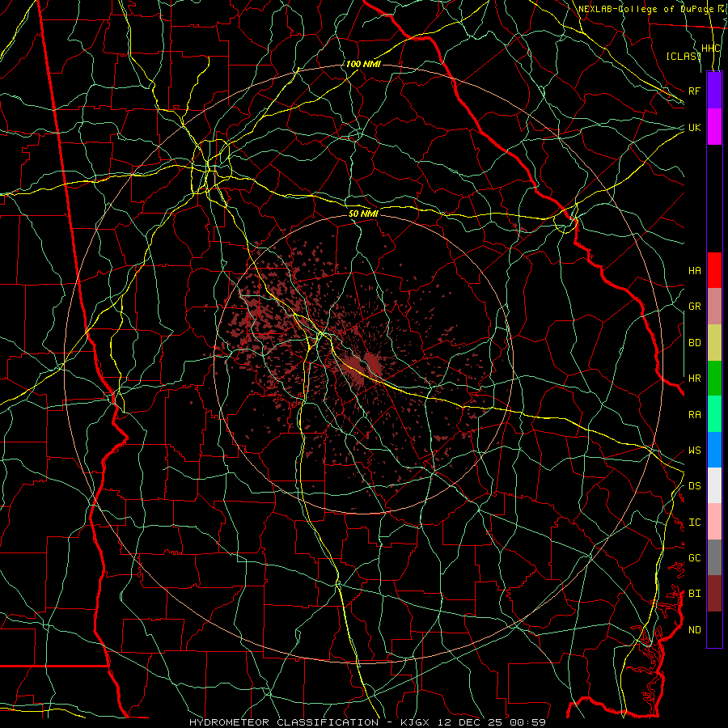Click the "00:59" timestamp text
Screen dimensions: 728x728
pyautogui.click(x=527, y=722)
